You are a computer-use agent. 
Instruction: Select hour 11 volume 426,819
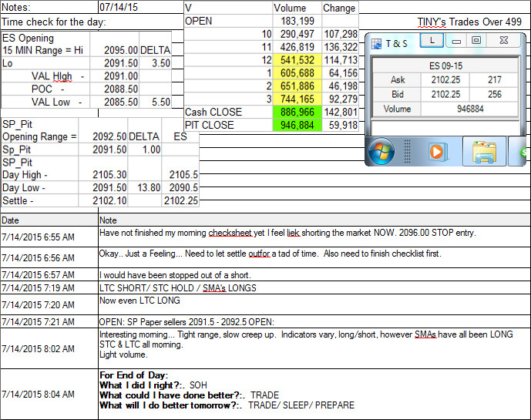(x=297, y=47)
